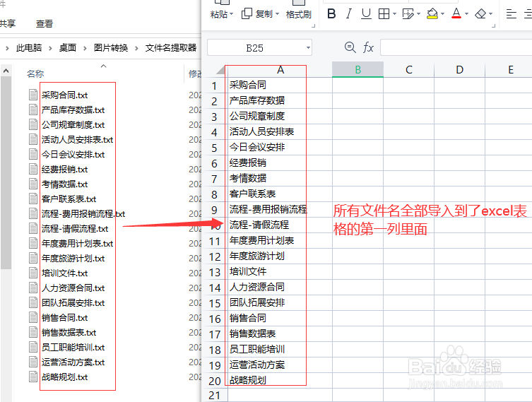The image size is (532, 402).
Task: Click 图片转换 in the address breadcrumb
Action: click(111, 48)
